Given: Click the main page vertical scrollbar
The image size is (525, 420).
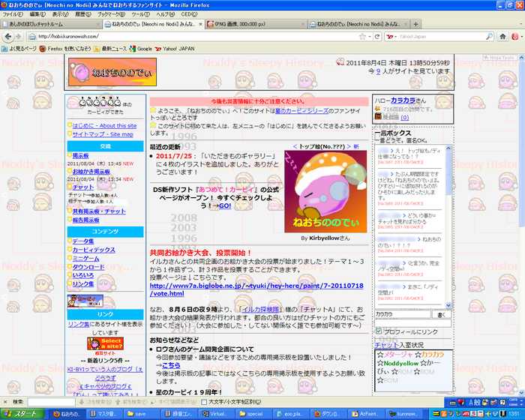Looking at the screenshot, I should (521, 225).
